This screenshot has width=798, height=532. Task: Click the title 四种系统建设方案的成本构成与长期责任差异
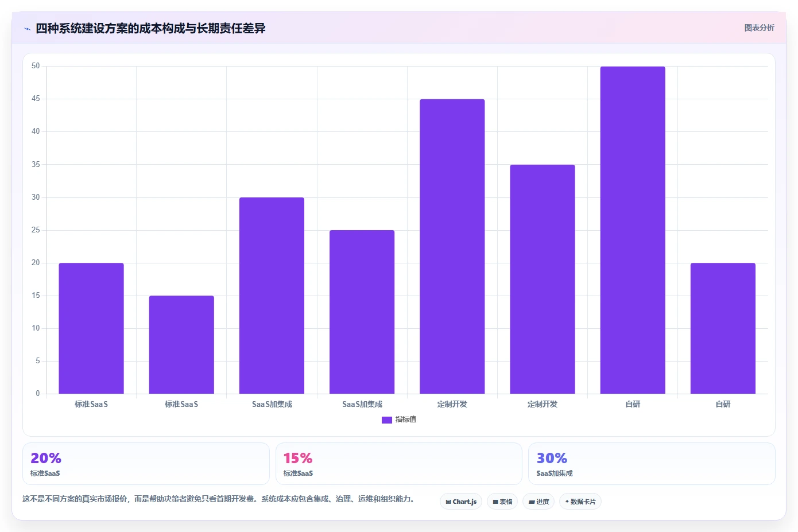150,28
